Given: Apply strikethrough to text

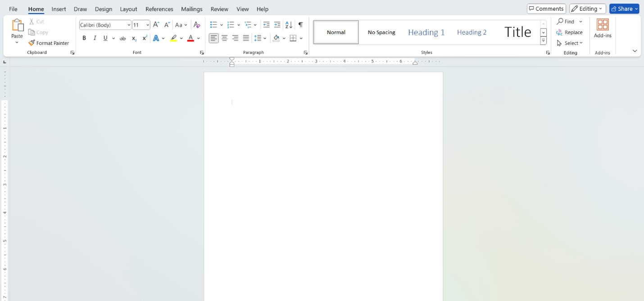Looking at the screenshot, I should 122,38.
